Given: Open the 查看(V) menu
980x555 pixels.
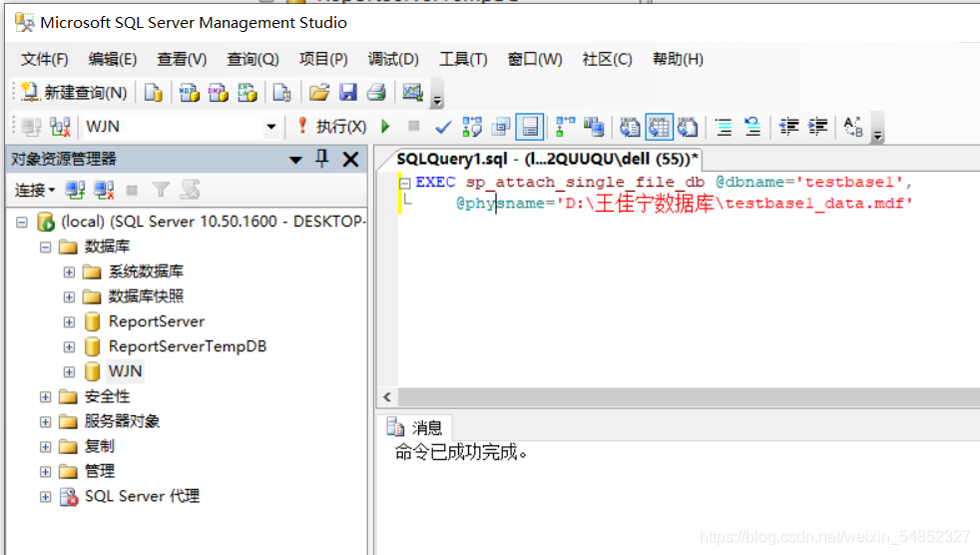Looking at the screenshot, I should (182, 59).
